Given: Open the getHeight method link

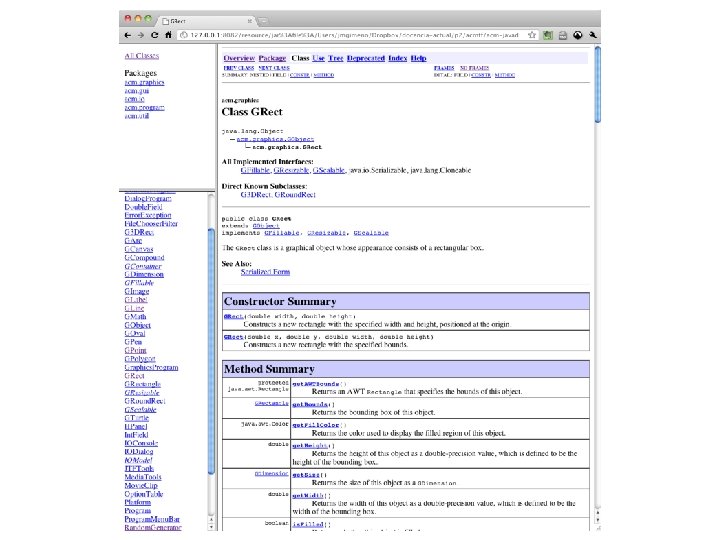Looking at the screenshot, I should (x=310, y=446).
